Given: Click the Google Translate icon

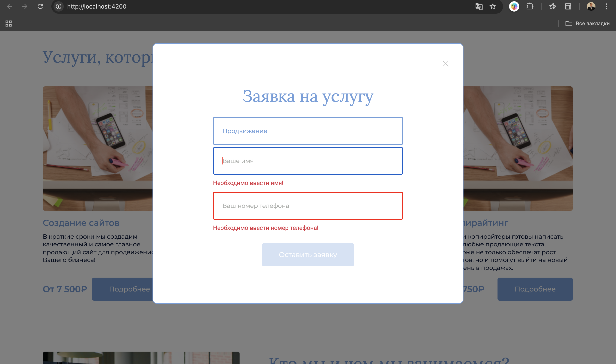Looking at the screenshot, I should coord(479,6).
